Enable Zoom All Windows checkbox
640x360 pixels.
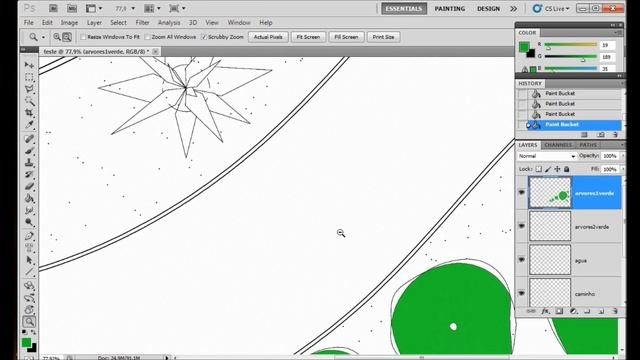(147, 37)
